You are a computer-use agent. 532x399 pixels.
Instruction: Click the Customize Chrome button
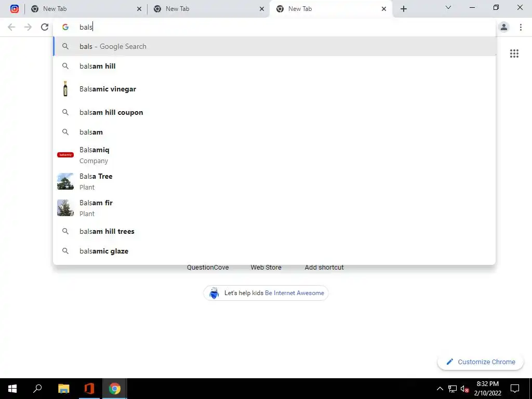(481, 362)
